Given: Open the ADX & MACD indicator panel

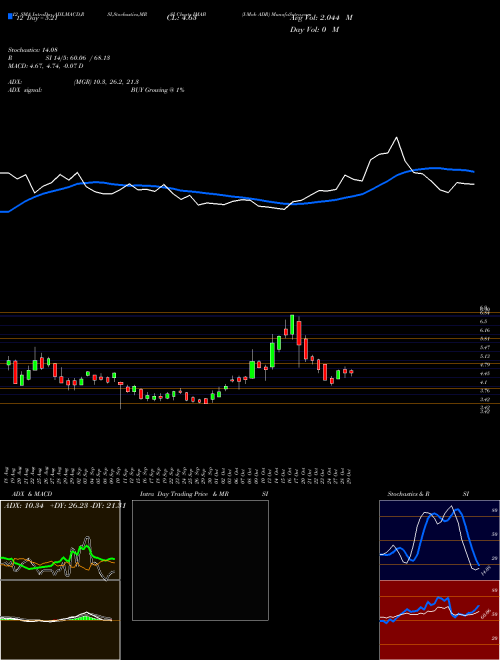Looking at the screenshot, I should pyautogui.click(x=60, y=540).
